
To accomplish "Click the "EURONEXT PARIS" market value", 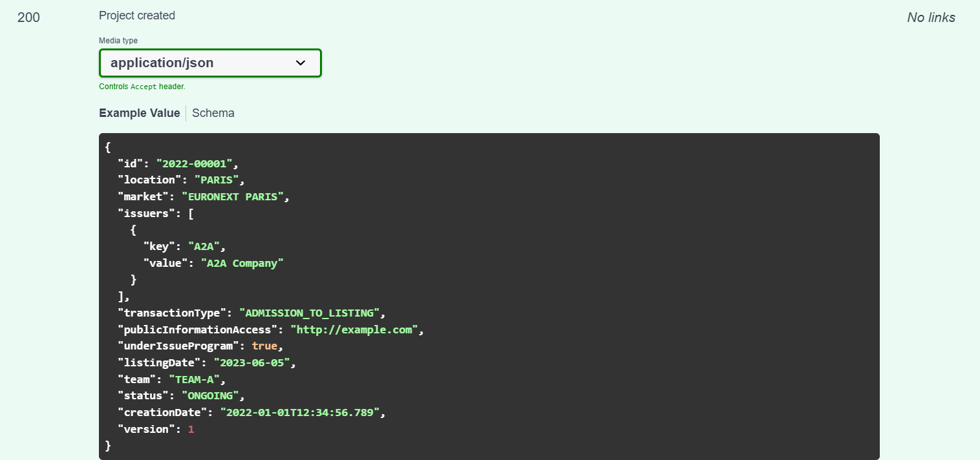I will (233, 196).
